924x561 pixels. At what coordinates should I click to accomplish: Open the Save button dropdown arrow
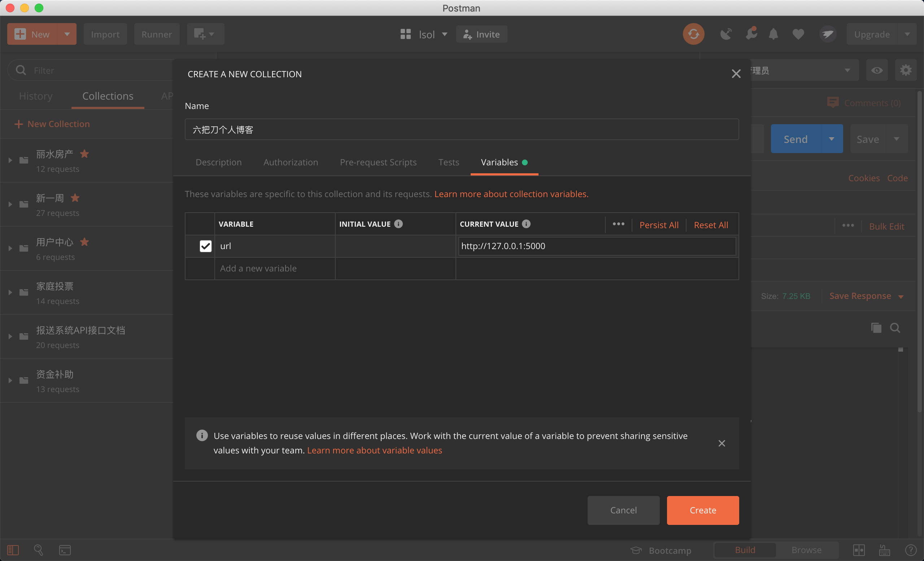coord(896,139)
